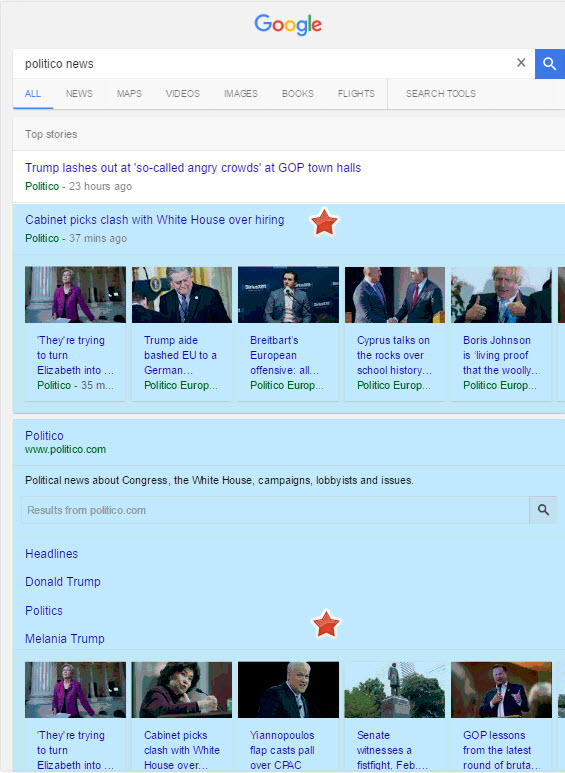Open the Trump aide bashed EU story thumbnail
The width and height of the screenshot is (565, 773).
point(181,295)
